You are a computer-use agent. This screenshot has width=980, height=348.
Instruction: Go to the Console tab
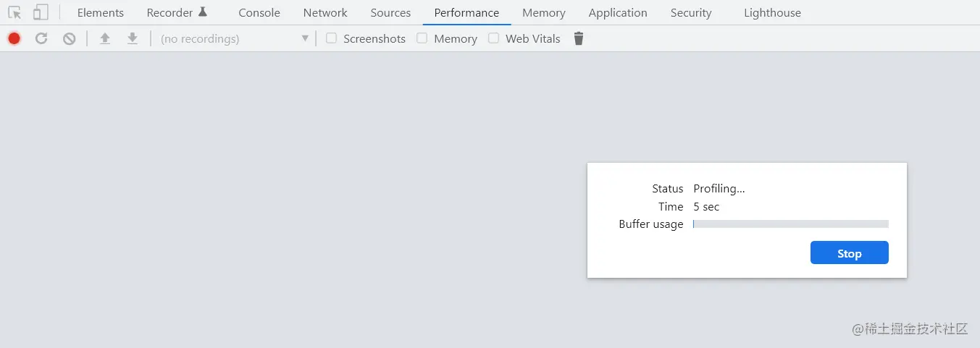(259, 12)
